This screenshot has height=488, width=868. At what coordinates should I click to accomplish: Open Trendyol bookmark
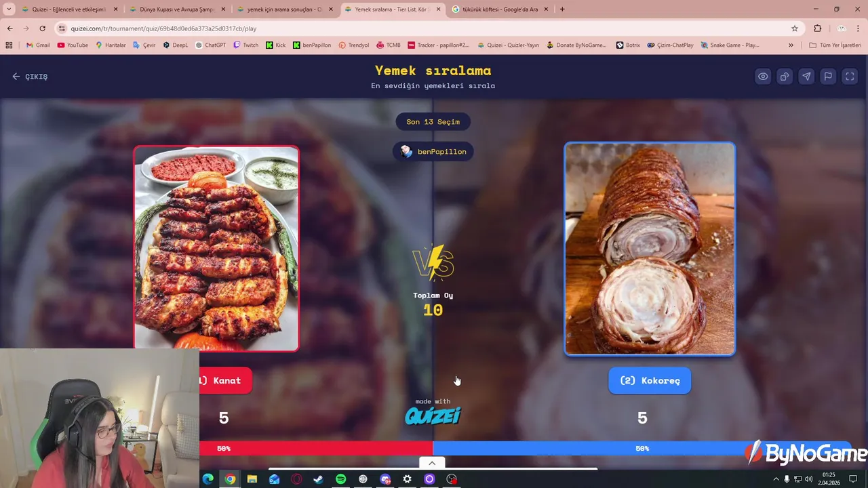pyautogui.click(x=354, y=45)
